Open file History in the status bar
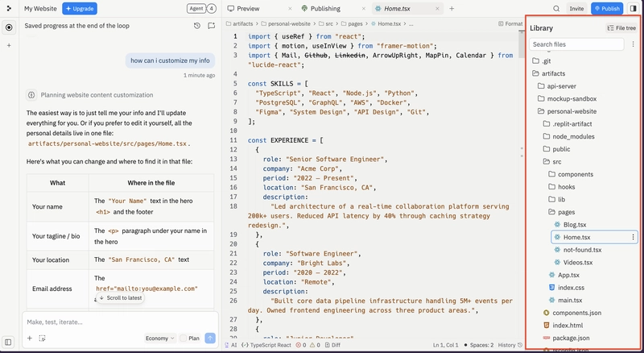Image resolution: width=644 pixels, height=353 pixels. 510,345
